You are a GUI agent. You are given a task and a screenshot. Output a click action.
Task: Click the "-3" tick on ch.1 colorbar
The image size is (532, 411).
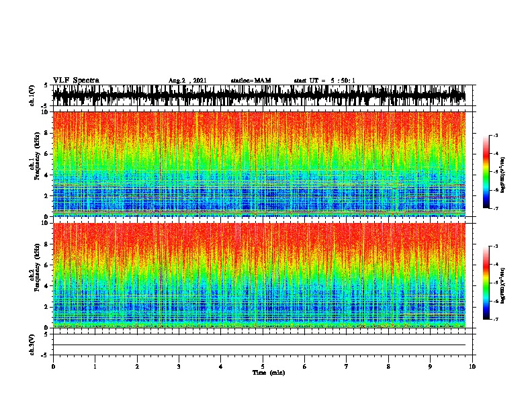pyautogui.click(x=495, y=135)
